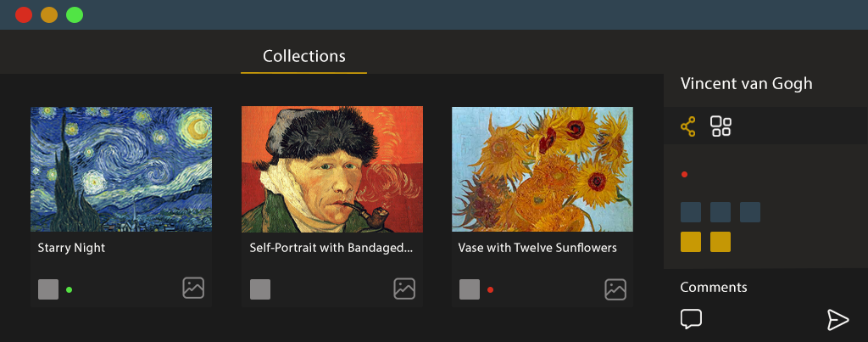The width and height of the screenshot is (868, 342).
Task: Toggle the gray checkbox on Self-Portrait card
Action: (260, 289)
